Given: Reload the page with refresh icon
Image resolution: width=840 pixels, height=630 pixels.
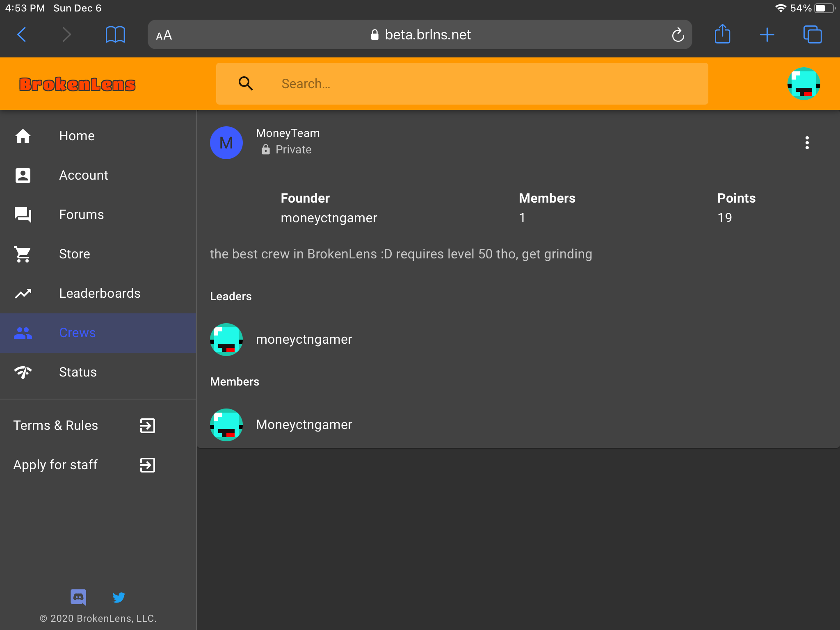Looking at the screenshot, I should (678, 35).
